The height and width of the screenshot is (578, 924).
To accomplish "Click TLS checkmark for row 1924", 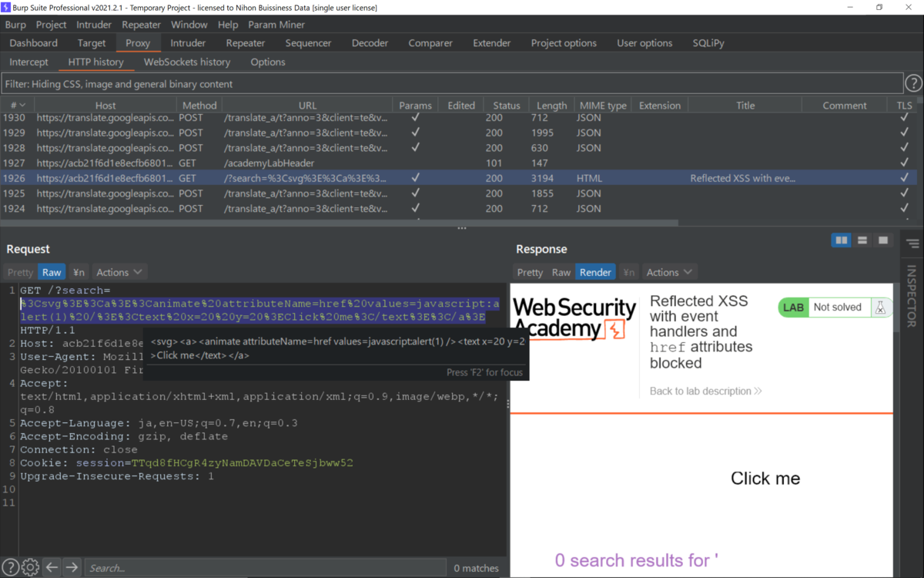I will (x=904, y=208).
